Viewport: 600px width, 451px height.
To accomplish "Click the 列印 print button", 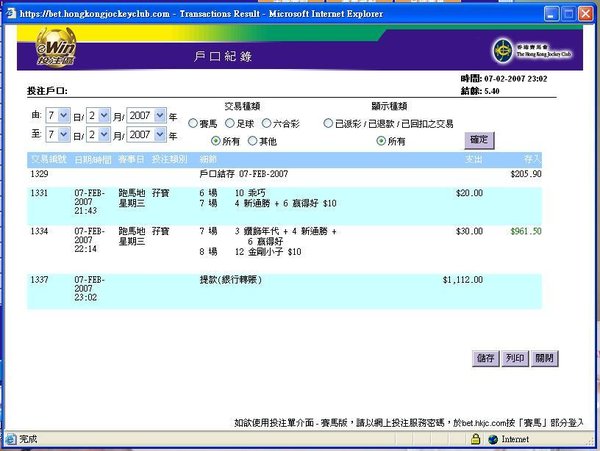I will coord(515,358).
